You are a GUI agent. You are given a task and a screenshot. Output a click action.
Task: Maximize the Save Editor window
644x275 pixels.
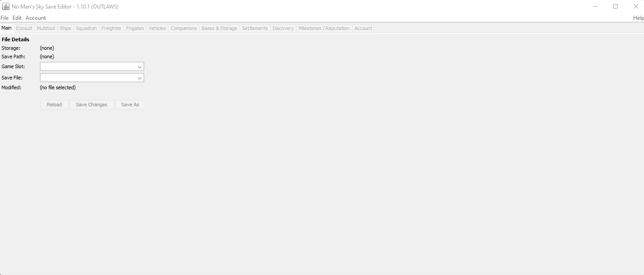[x=615, y=6]
